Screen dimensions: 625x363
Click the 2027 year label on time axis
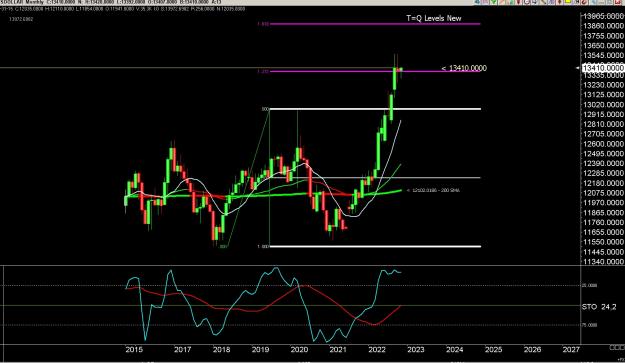[571, 349]
